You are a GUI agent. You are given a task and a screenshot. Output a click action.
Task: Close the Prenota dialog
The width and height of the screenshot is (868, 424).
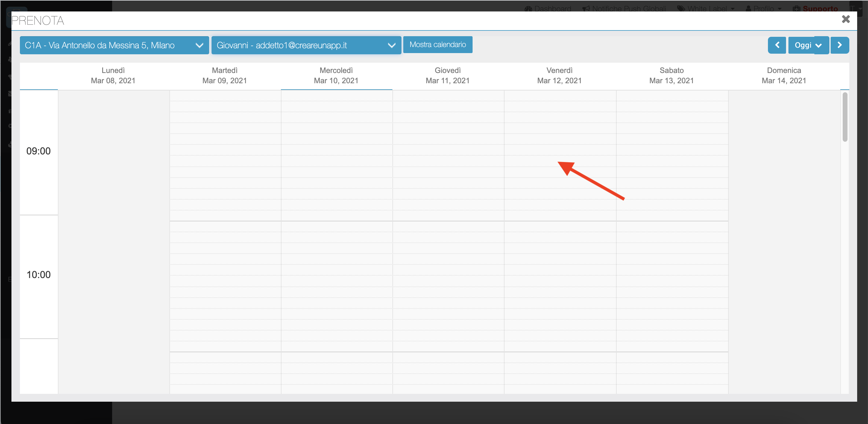(x=845, y=19)
